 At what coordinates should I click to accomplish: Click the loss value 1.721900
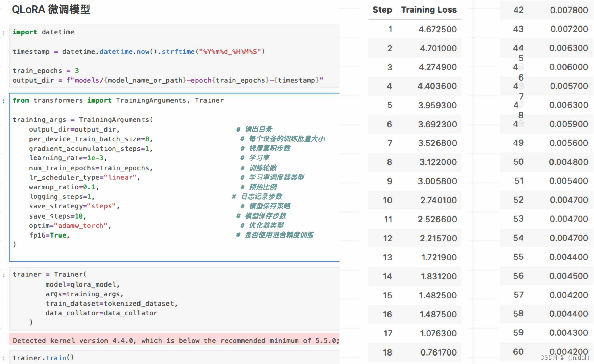439,257
